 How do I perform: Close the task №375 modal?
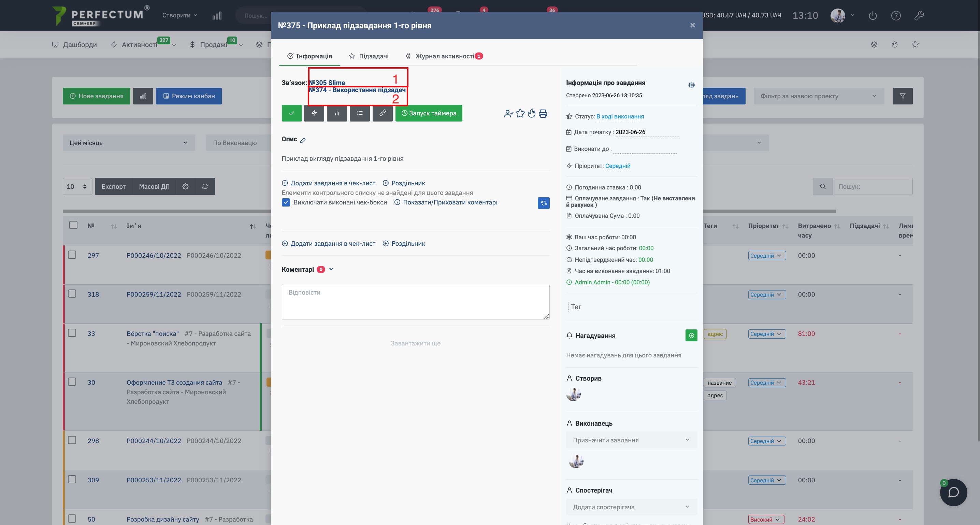(x=692, y=25)
